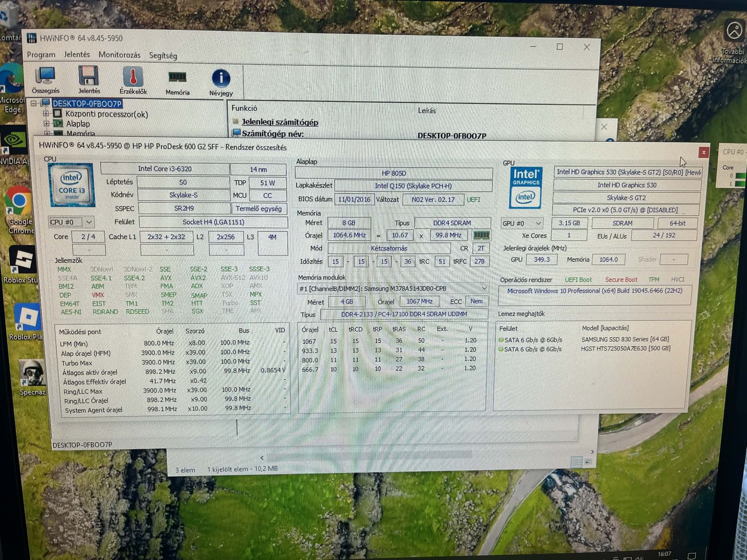Click the SAMSUNG SSD 830 Series drive entry
This screenshot has width=747, height=560.
click(625, 339)
